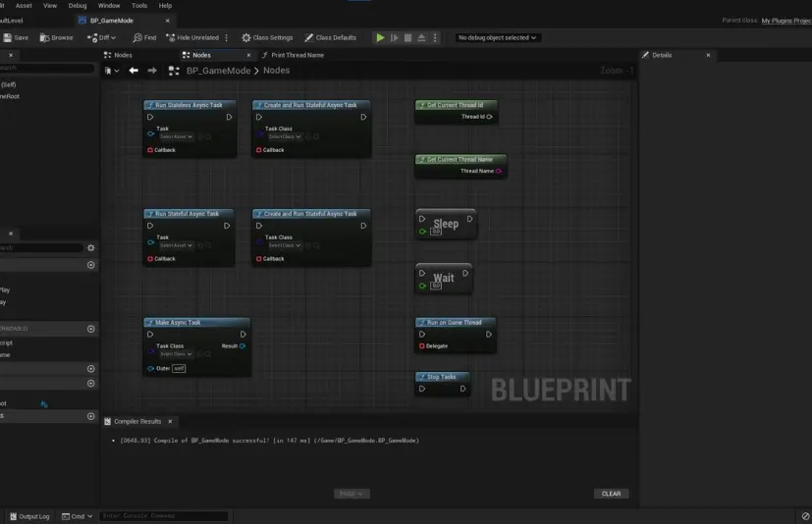812x524 pixels.
Task: Click the Thread Id output pin
Action: click(x=489, y=117)
